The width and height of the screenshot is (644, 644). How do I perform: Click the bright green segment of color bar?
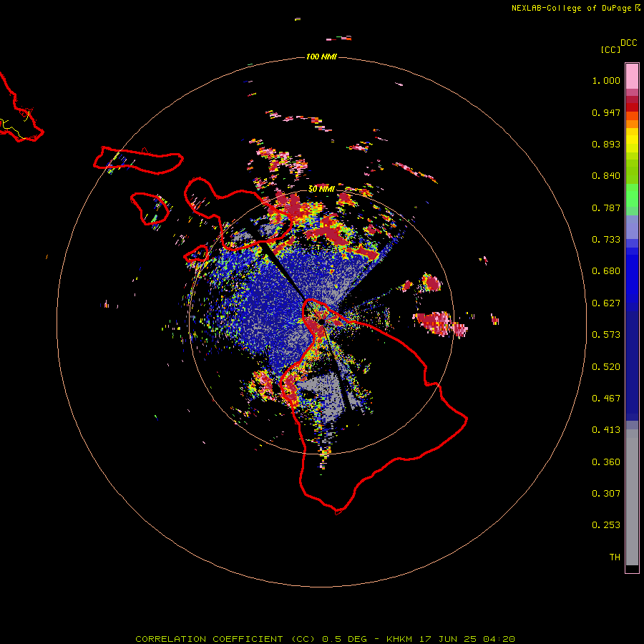632,195
